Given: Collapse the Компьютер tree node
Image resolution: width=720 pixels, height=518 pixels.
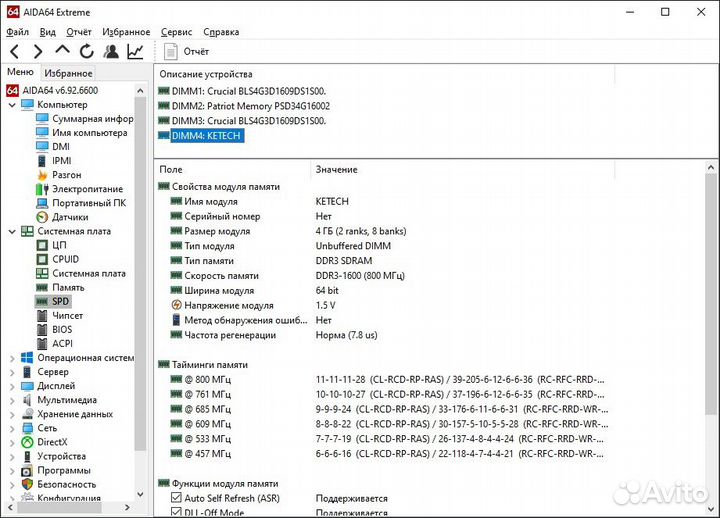Looking at the screenshot, I should tap(12, 105).
